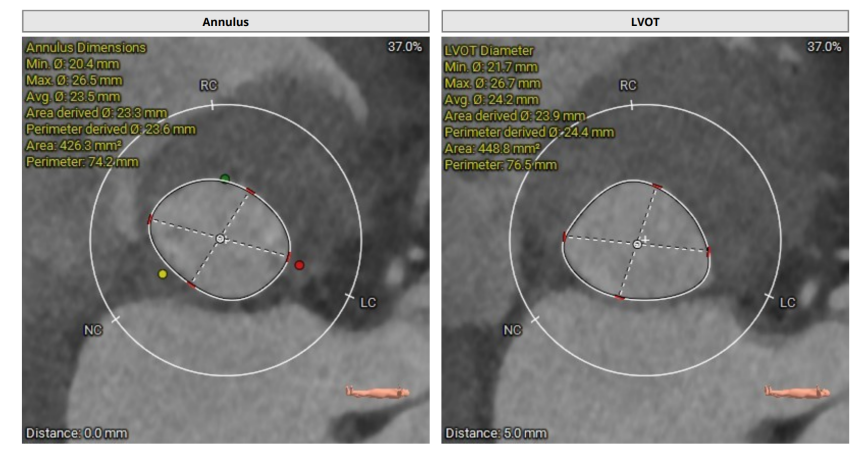
Task: Click 'Area: 426.3 mm²' annulus value
Action: (74, 146)
